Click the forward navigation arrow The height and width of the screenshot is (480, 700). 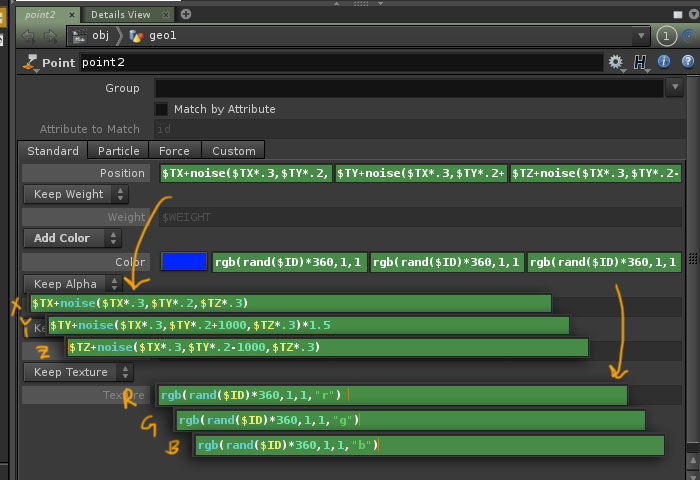coord(49,36)
